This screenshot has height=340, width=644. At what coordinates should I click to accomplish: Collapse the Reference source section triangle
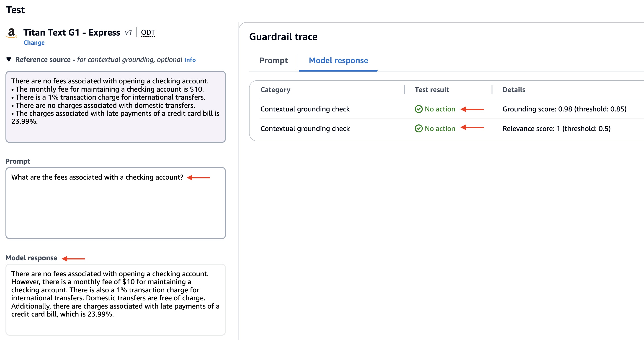tap(9, 59)
